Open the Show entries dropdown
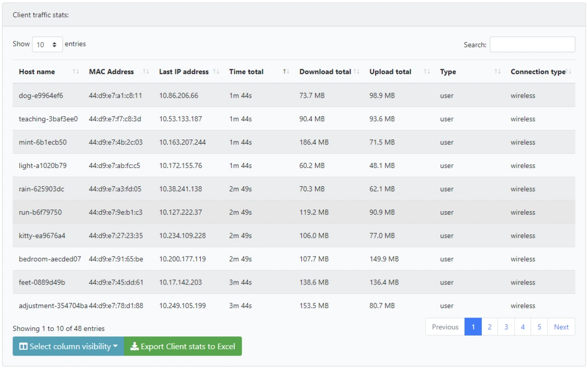 47,44
